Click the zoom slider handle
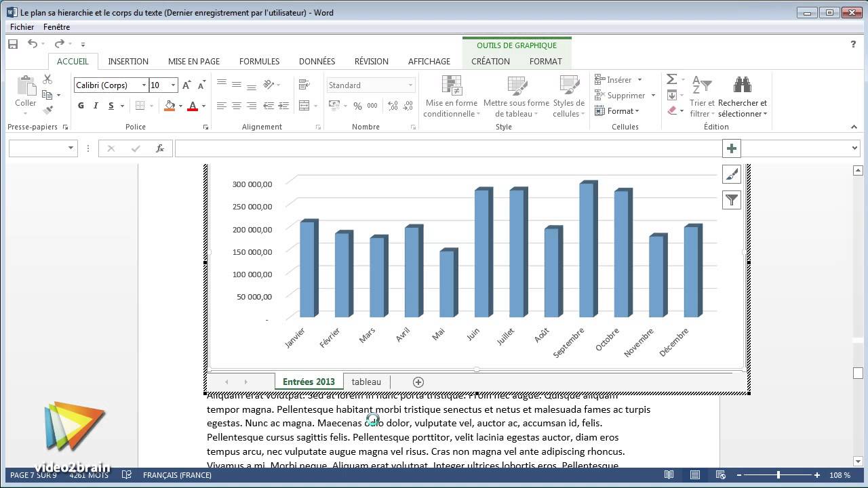Screen dimensions: 868x488 [x=778, y=475]
